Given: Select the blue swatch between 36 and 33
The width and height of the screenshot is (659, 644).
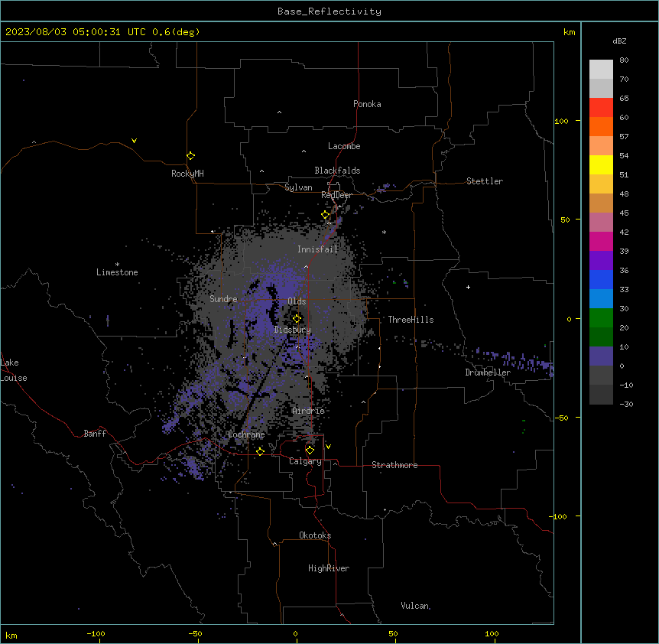Looking at the screenshot, I should (601, 279).
